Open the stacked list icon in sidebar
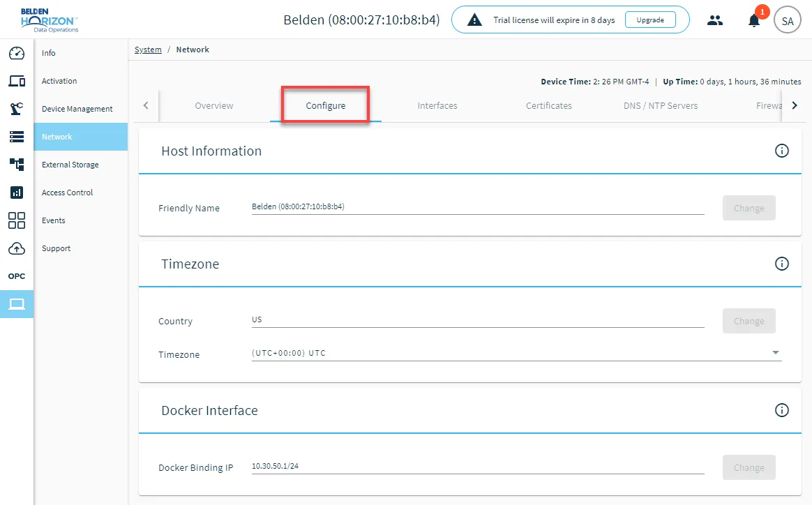 17,137
